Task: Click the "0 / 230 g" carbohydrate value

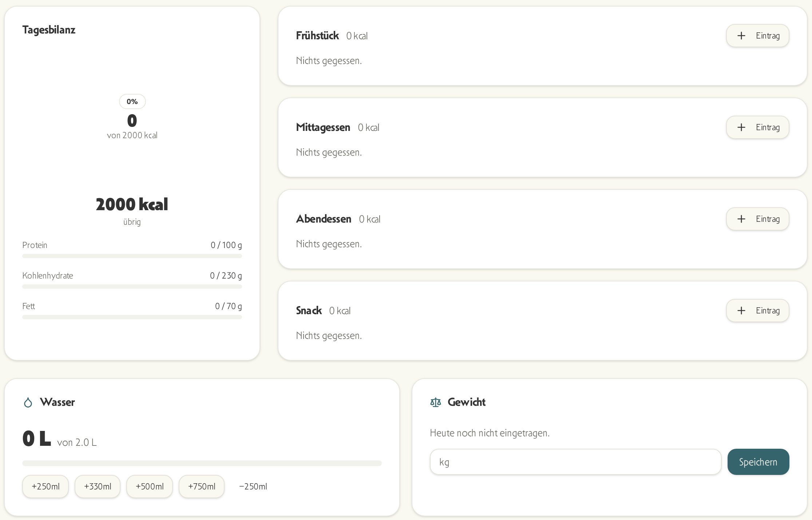Action: tap(226, 276)
